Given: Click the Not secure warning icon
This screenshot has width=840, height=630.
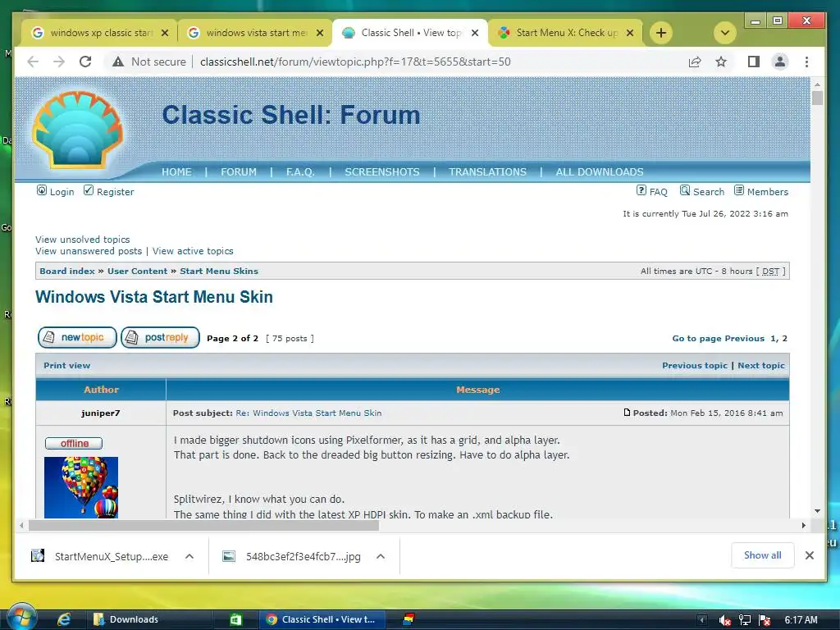Looking at the screenshot, I should point(118,62).
